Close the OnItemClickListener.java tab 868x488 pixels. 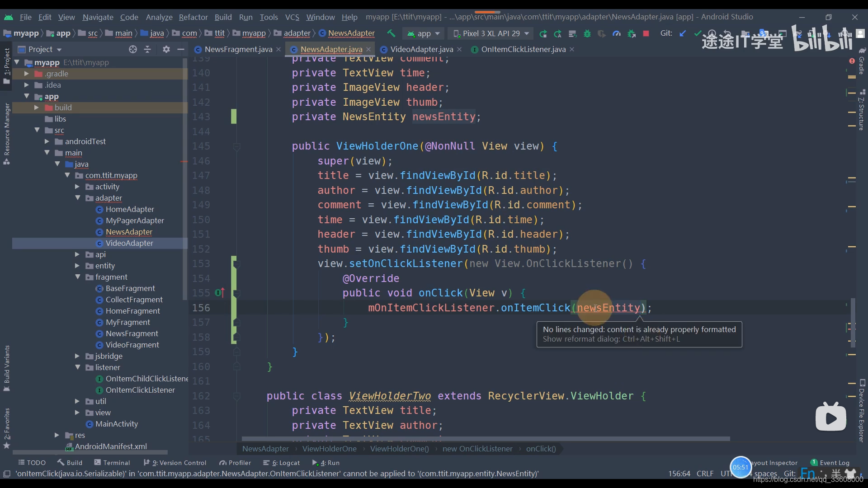pos(572,49)
